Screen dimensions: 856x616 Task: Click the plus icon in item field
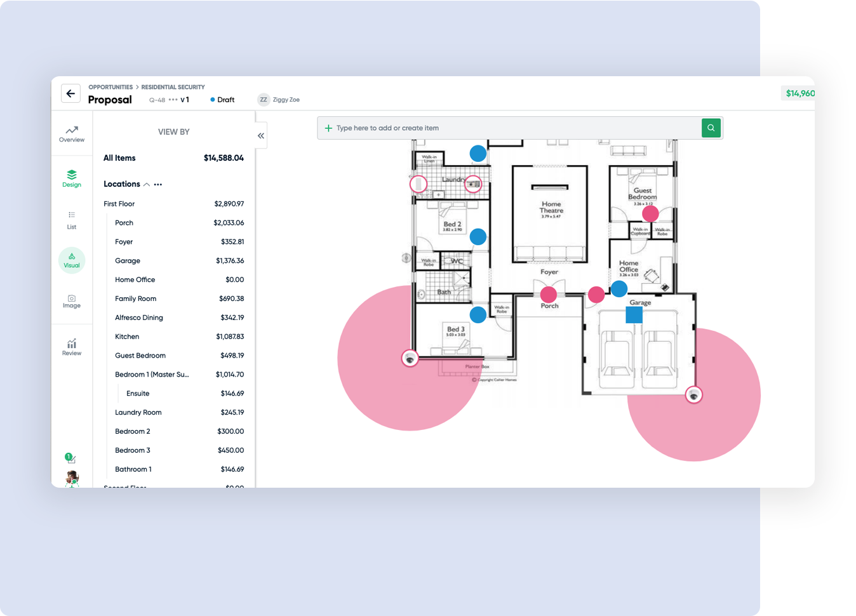coord(328,128)
